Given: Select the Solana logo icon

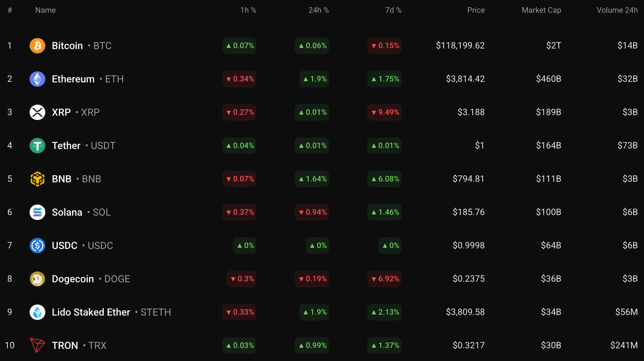Looking at the screenshot, I should 37,212.
